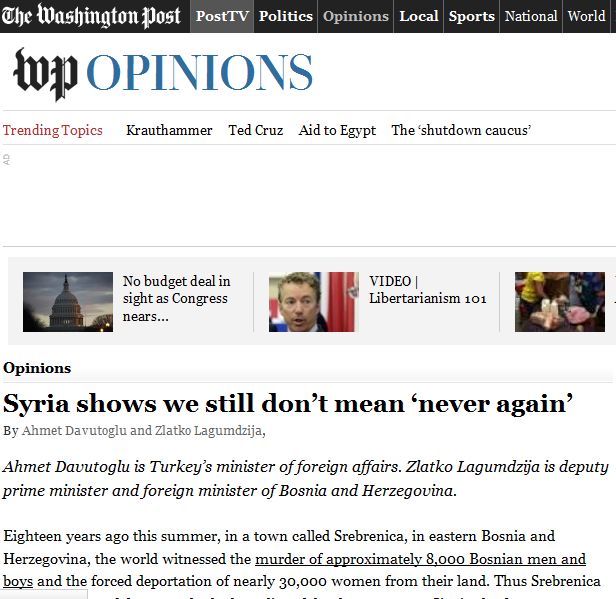Play 'VIDEO | Libertarianism 101'
The image size is (616, 599).
427,289
